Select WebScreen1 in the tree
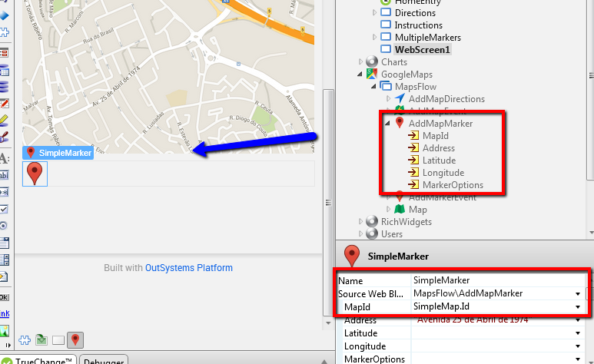 point(423,50)
